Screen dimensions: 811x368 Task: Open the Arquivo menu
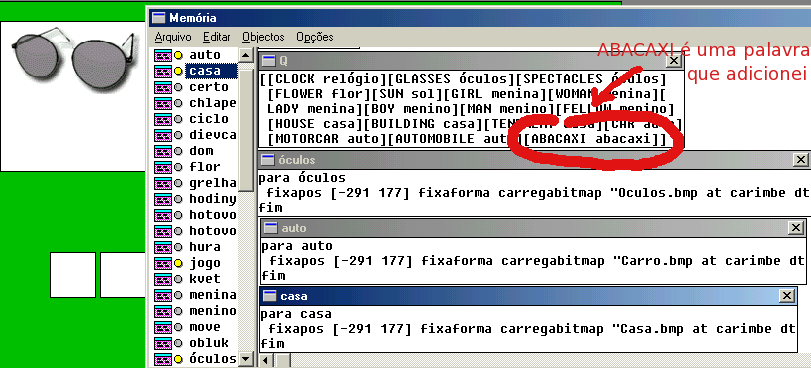click(173, 37)
